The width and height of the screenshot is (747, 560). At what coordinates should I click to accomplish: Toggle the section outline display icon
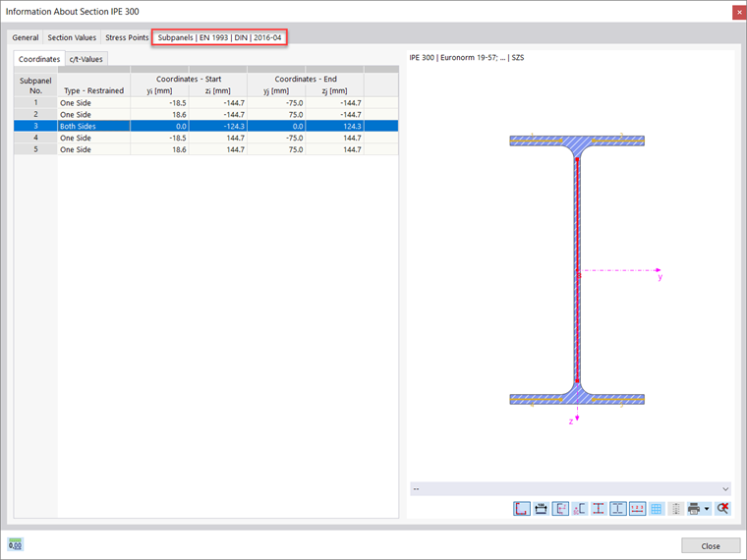(x=522, y=509)
